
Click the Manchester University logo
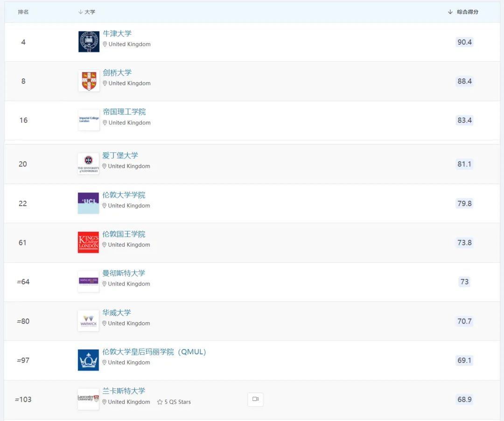point(88,282)
